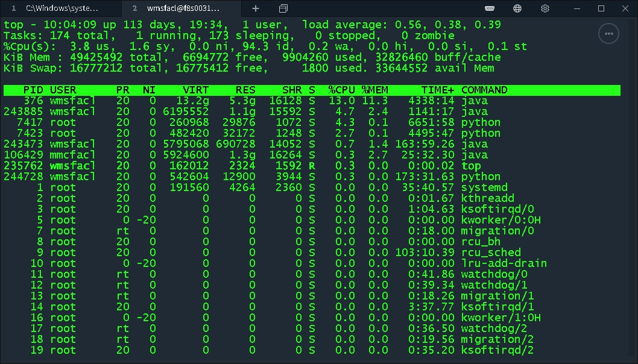
Task: Click the java process with PID 376
Action: click(241, 100)
